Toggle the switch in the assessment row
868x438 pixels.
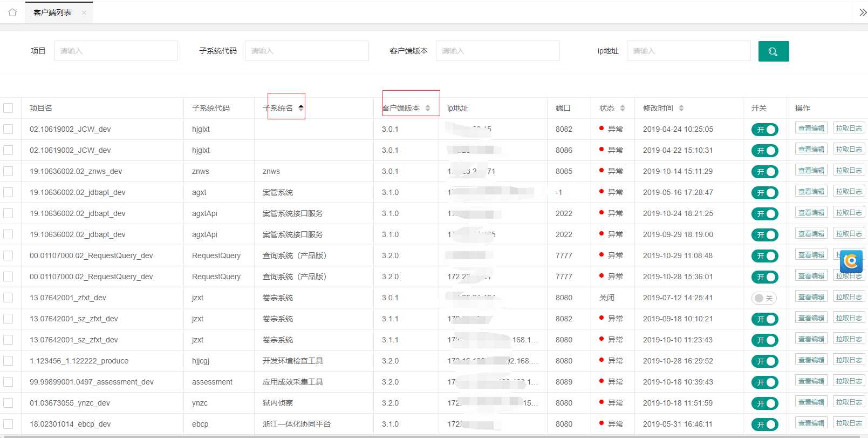tap(765, 382)
